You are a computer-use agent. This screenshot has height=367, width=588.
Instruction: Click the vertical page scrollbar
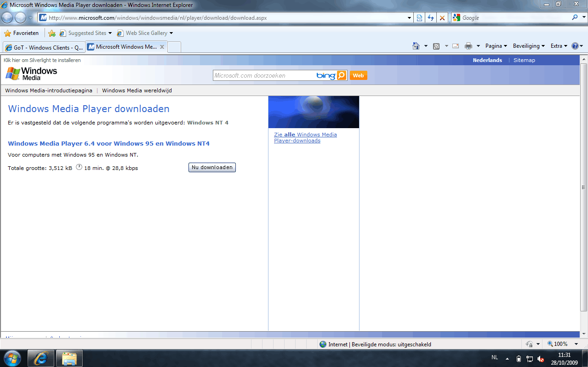coord(583,187)
